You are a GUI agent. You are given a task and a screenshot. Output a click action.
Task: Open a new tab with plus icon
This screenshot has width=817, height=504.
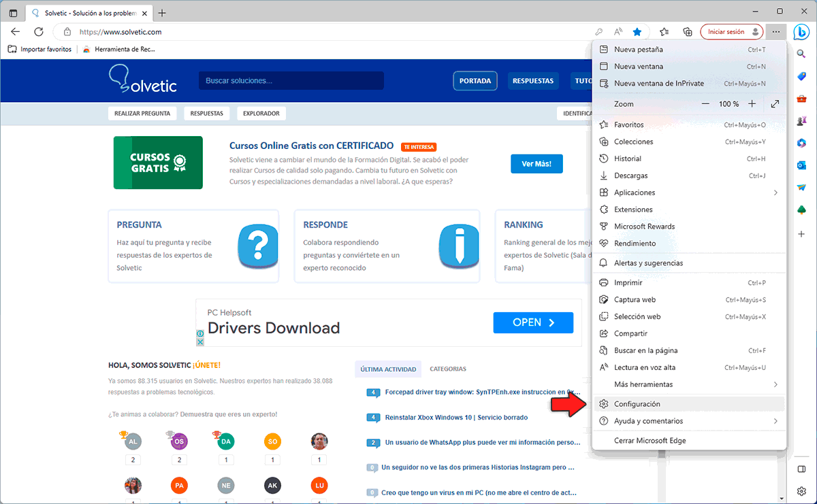162,13
